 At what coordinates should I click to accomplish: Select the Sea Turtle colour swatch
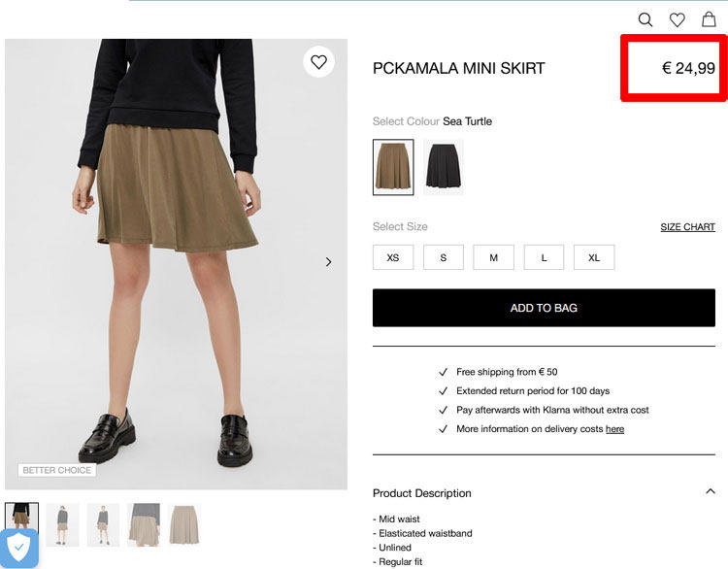[393, 167]
